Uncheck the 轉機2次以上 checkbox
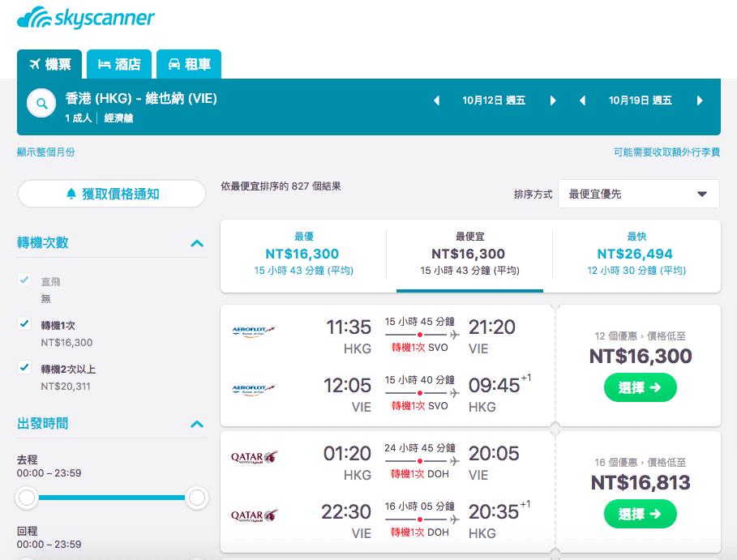737x560 pixels. coord(24,367)
